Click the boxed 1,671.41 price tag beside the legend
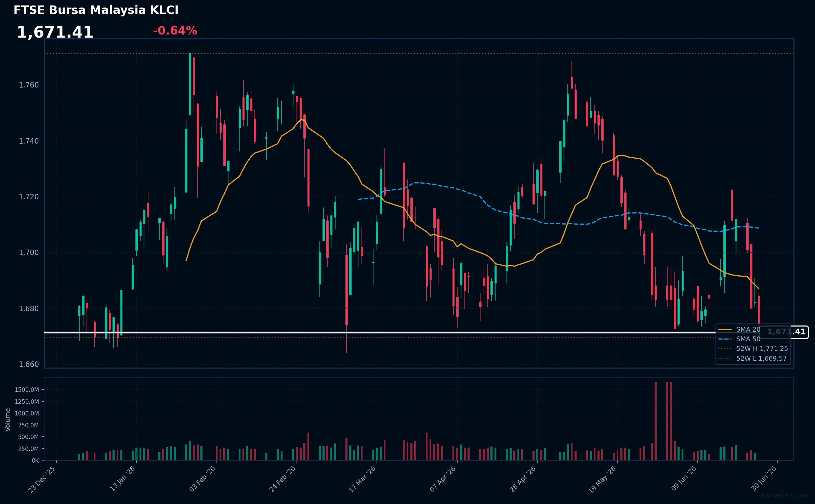The width and height of the screenshot is (815, 504). pyautogui.click(x=784, y=332)
